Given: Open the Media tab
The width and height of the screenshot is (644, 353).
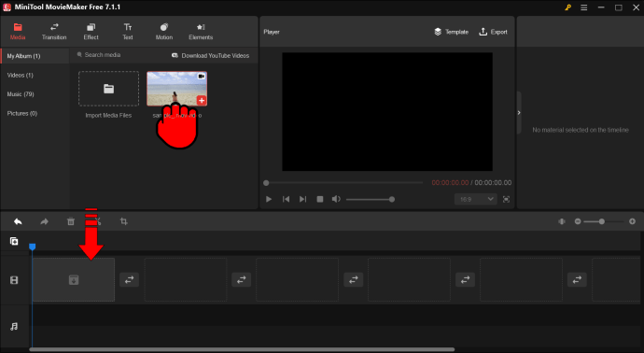Looking at the screenshot, I should click(18, 32).
